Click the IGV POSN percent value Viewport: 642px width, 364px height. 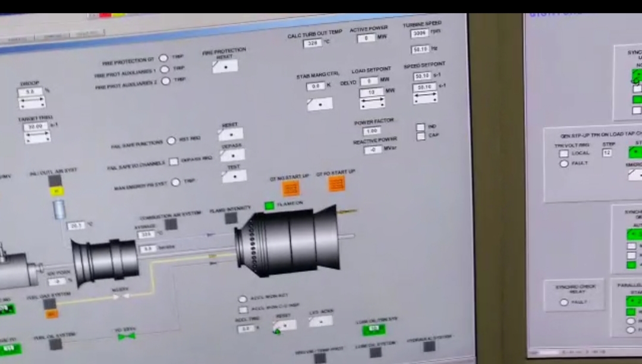click(57, 281)
